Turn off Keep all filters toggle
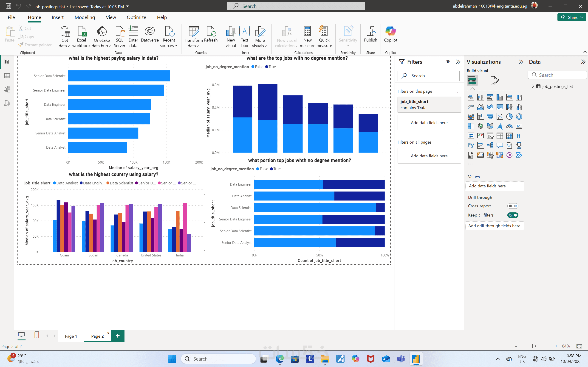This screenshot has height=367, width=588. pos(513,215)
